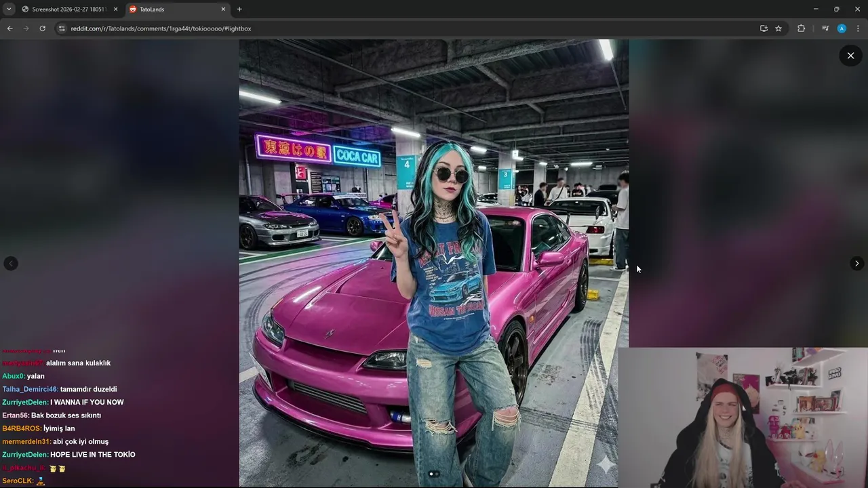Image resolution: width=868 pixels, height=488 pixels.
Task: Click chat username Talha_Demirci46
Action: 30,389
